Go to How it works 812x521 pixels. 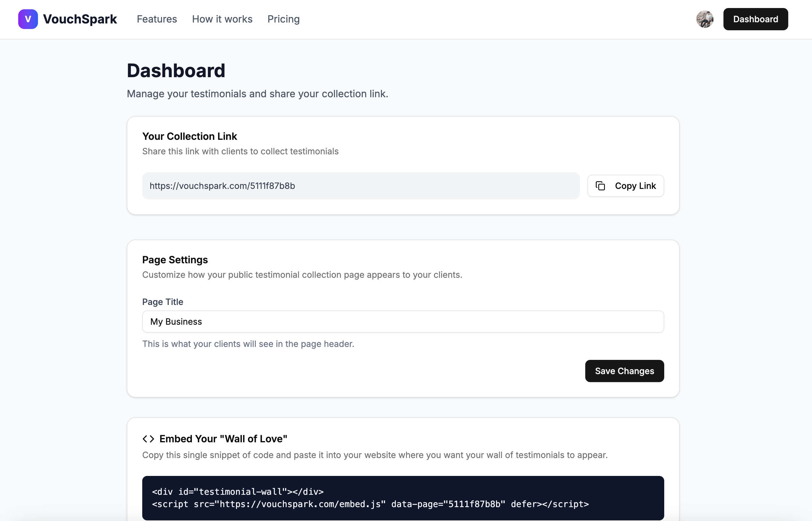[x=222, y=19]
